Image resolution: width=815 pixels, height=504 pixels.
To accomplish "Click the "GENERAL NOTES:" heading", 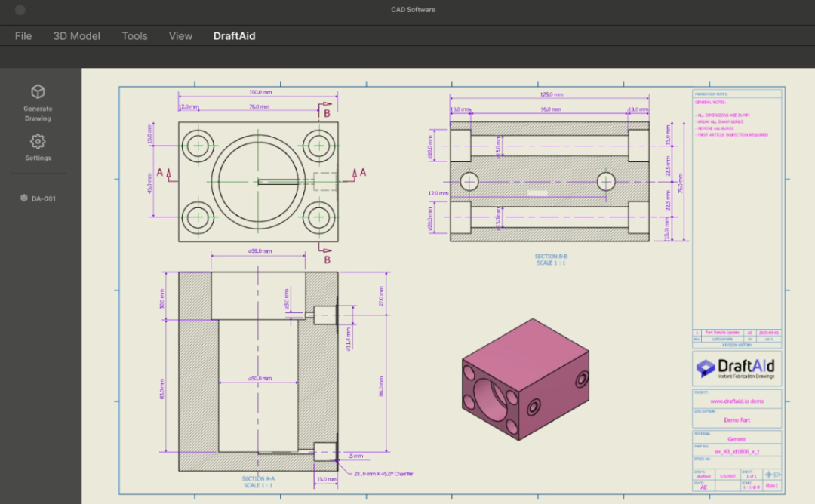I will (x=711, y=103).
